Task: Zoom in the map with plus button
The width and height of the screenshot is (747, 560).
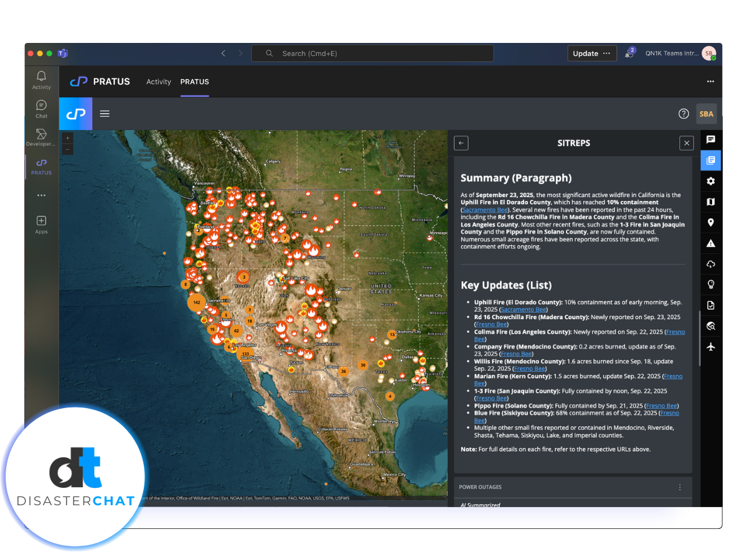Action: (x=68, y=138)
